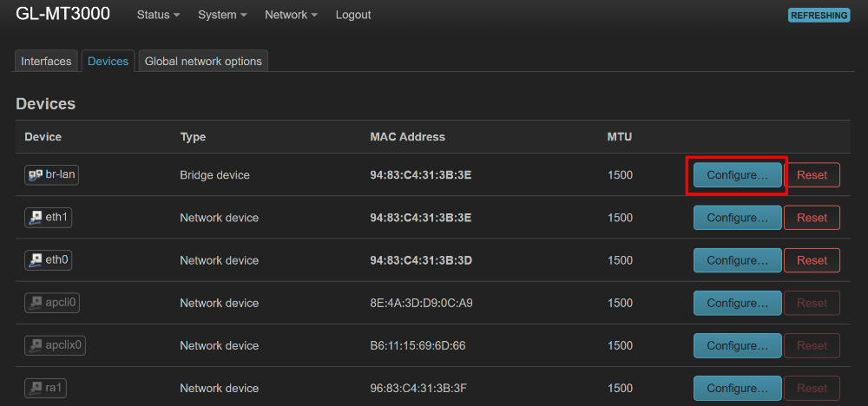Screen dimensions: 868x406
Task: Select the Devices tab
Action: point(108,61)
